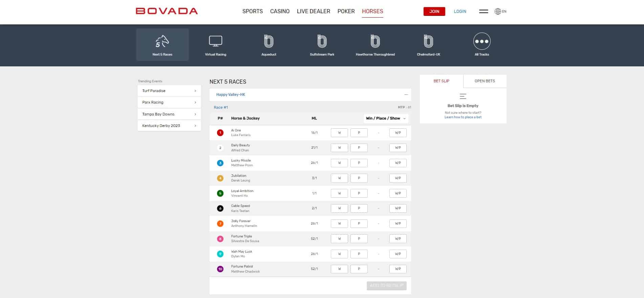The width and height of the screenshot is (644, 298).
Task: Click yellow post number 4 badge
Action: (220, 178)
